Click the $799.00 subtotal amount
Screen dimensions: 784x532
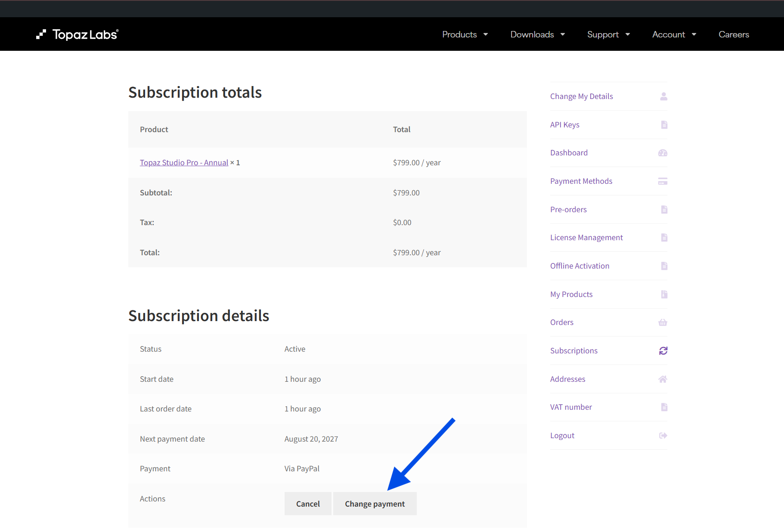tap(406, 193)
